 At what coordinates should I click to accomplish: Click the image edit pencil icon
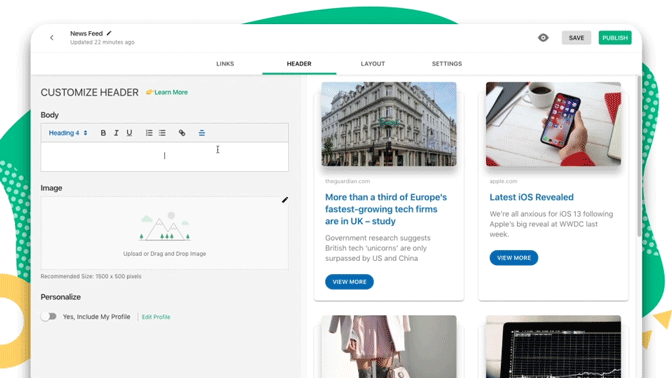pyautogui.click(x=285, y=200)
